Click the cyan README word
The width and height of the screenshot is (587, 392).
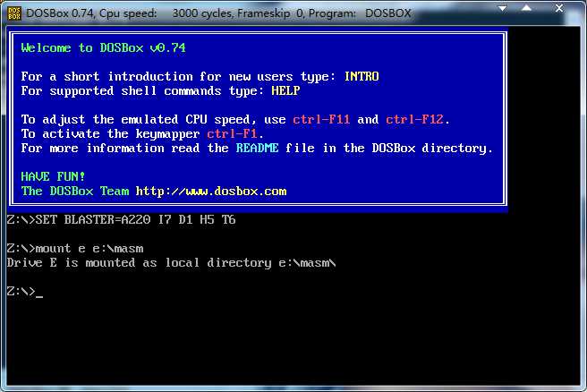coord(257,148)
